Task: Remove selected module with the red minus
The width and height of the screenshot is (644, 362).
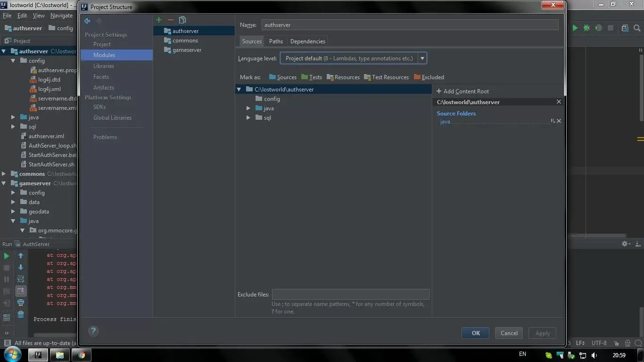Action: pos(170,20)
